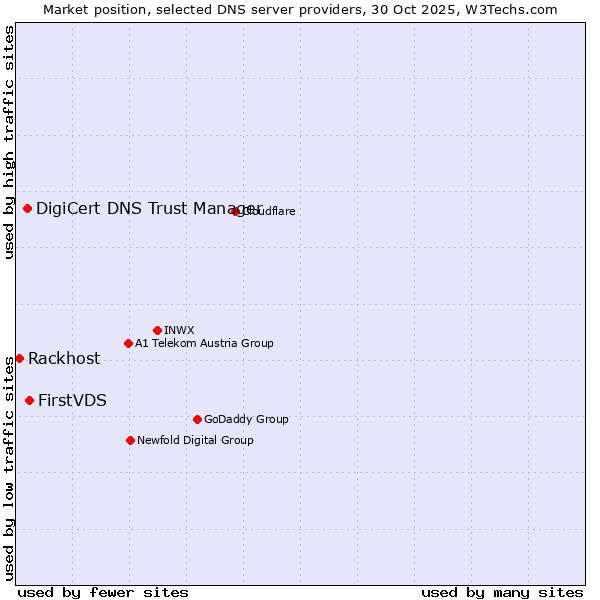Select the INWX label text
This screenshot has height=600, width=600.
click(179, 330)
